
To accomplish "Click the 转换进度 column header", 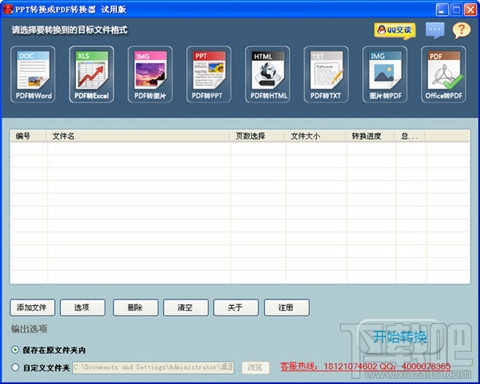I will 371,136.
